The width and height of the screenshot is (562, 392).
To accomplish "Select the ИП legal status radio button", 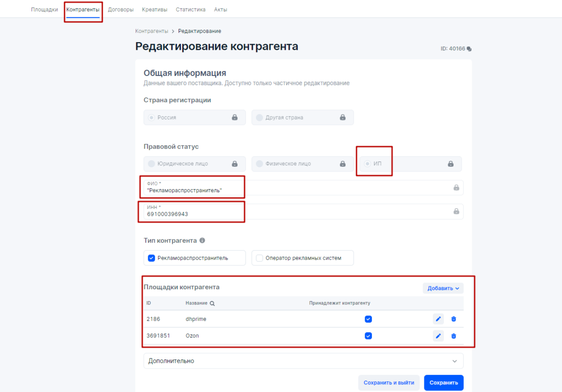I will click(367, 164).
